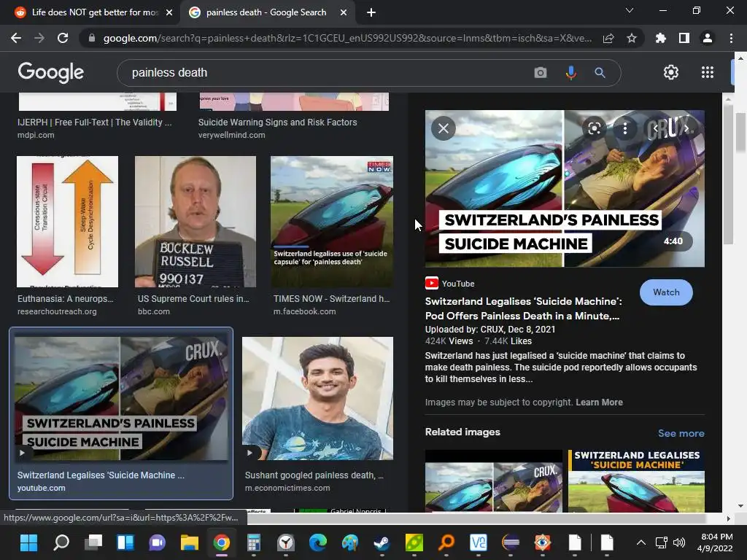Open Steam from the taskbar

pyautogui.click(x=382, y=542)
